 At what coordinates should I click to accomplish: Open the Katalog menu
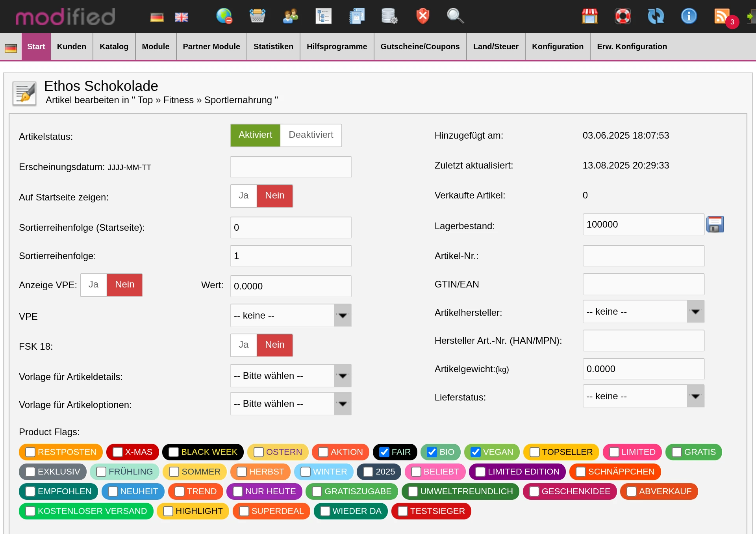(x=114, y=46)
